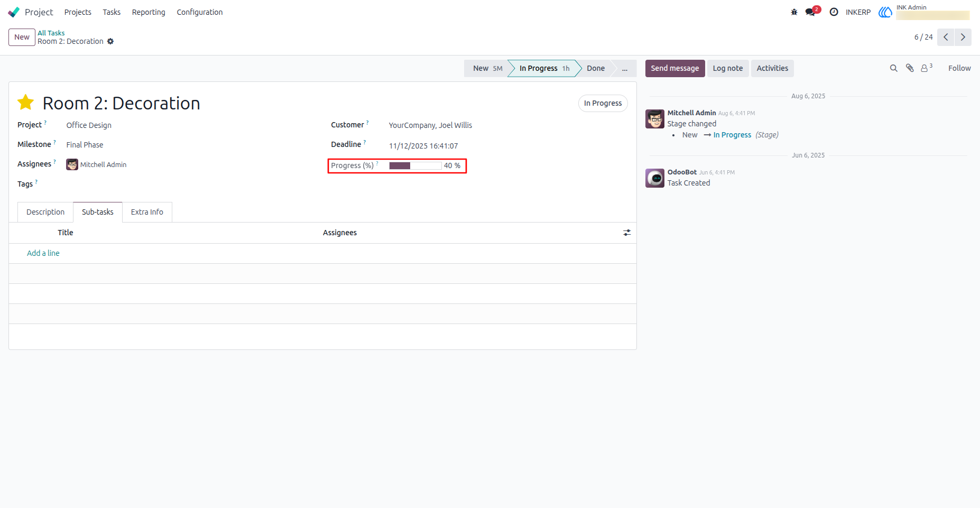Expand the more stages ellipsis
Viewport: 980px width, 508px height.
point(624,68)
